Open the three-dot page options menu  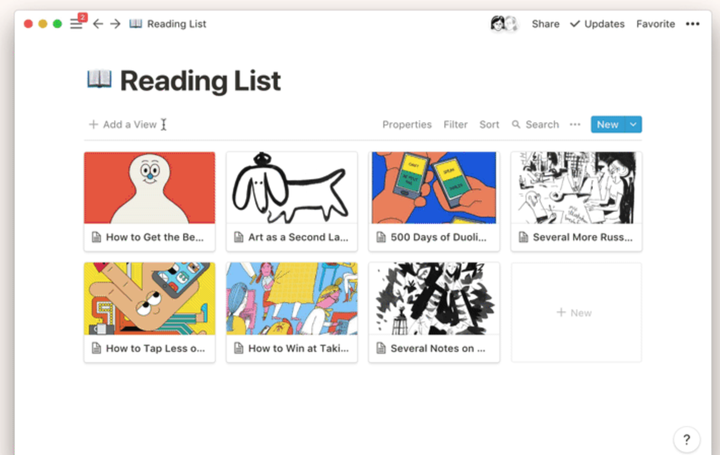pyautogui.click(x=693, y=24)
